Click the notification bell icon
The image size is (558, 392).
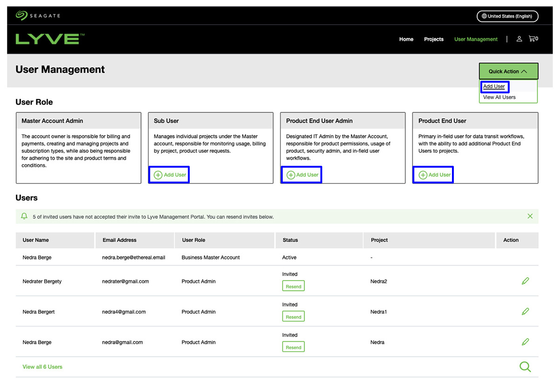click(24, 216)
